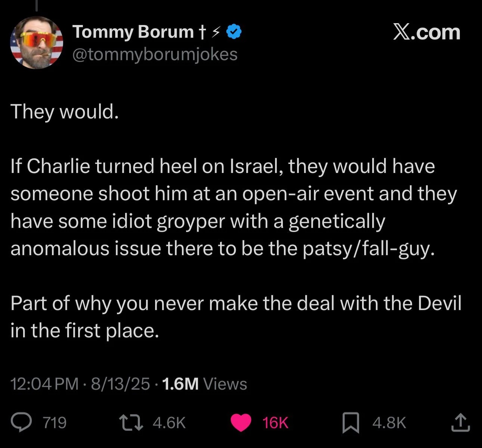Screen dimensions: 482x448
Task: Click the blue verified checkmark badge
Action: (234, 33)
